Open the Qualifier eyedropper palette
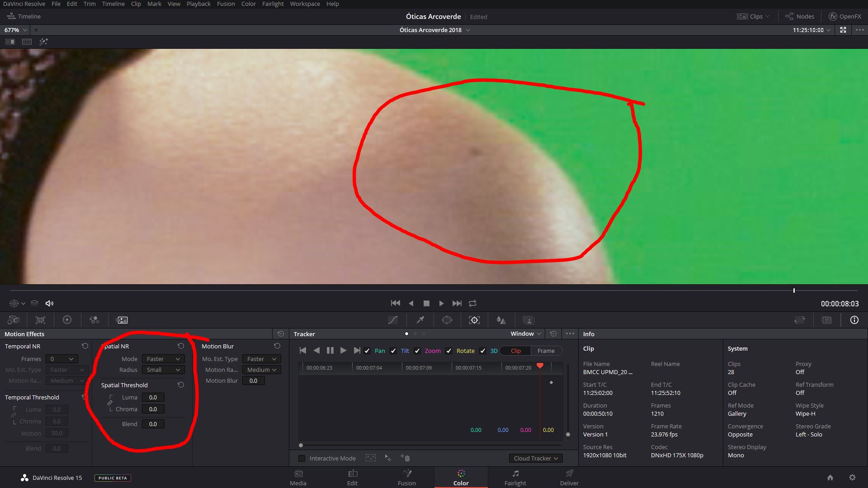Image resolution: width=868 pixels, height=488 pixels. (420, 320)
